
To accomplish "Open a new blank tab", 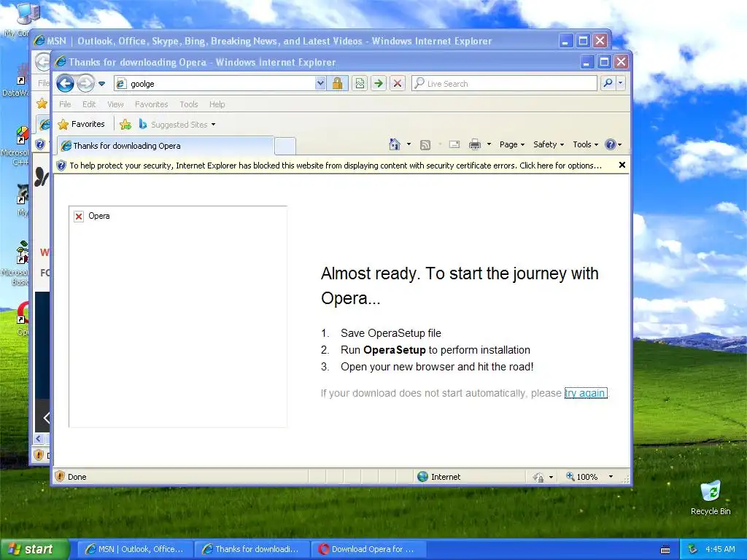I will coord(285,146).
